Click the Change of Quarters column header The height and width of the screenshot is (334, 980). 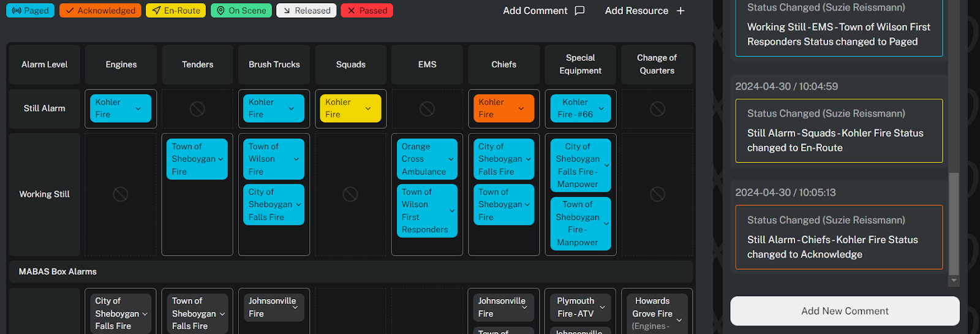(x=657, y=64)
